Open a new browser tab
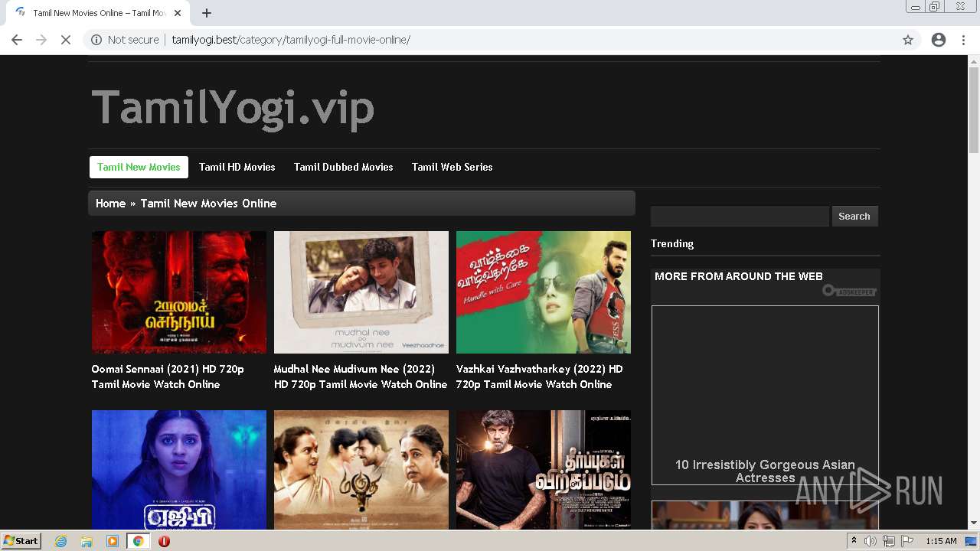This screenshot has width=980, height=551. click(x=207, y=13)
